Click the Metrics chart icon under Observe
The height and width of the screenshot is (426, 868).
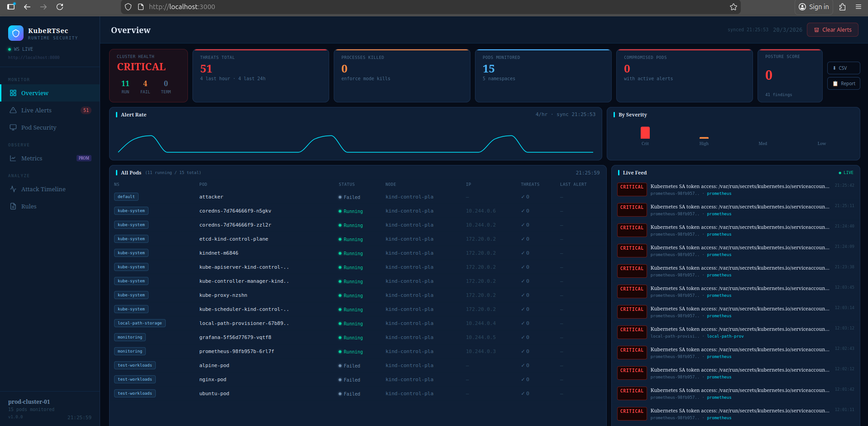13,158
